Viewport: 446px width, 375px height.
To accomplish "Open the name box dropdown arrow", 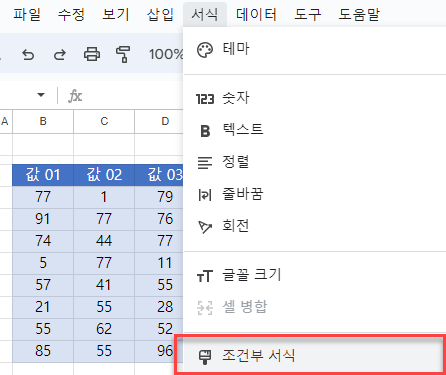I will (41, 95).
